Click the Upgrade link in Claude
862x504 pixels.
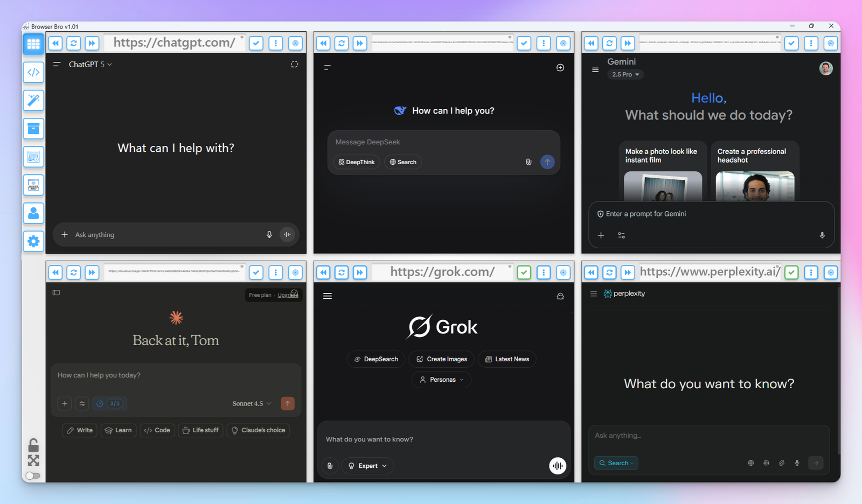click(287, 295)
